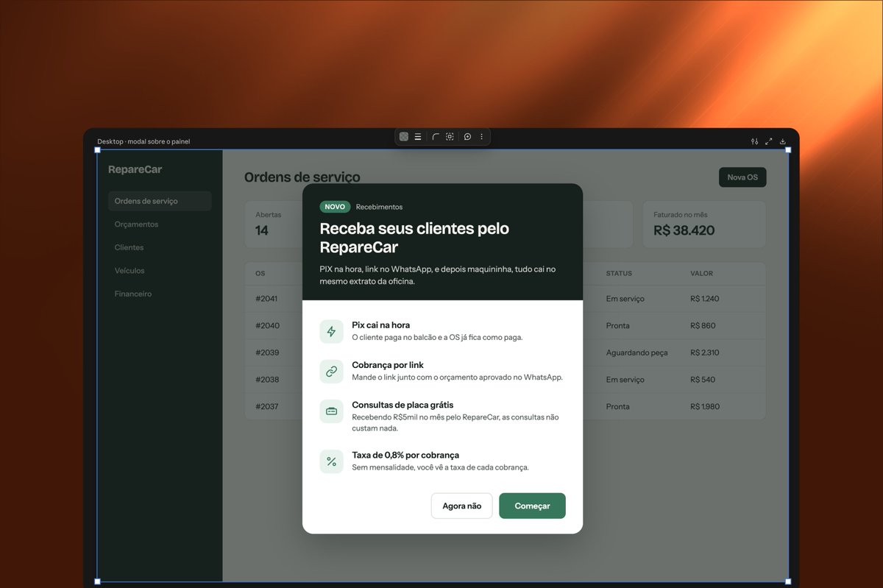Click the top-left selection handle of the frame

(97, 149)
